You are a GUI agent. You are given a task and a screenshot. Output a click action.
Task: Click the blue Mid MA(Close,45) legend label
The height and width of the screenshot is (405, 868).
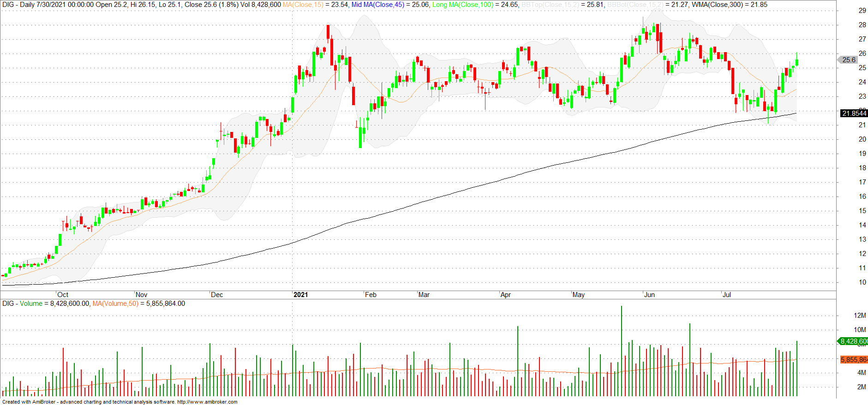[377, 5]
